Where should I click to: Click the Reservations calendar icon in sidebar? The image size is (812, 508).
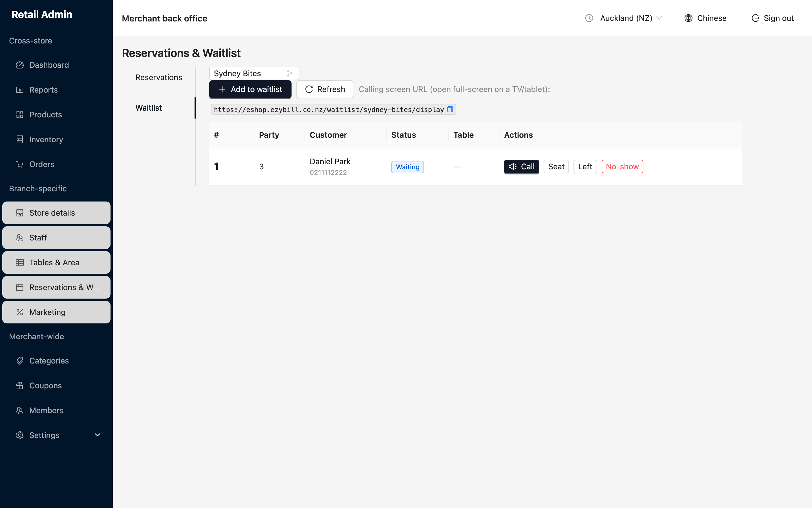[x=20, y=287]
